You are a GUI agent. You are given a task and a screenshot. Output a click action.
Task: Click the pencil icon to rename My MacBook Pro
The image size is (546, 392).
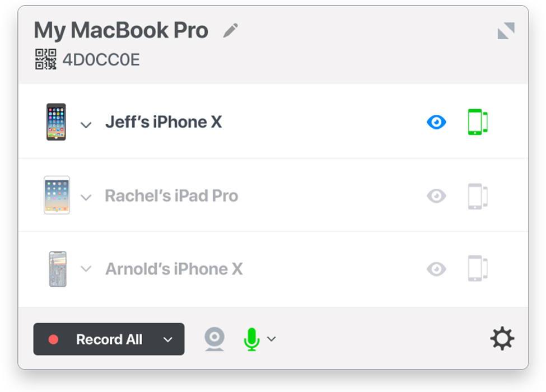point(231,30)
